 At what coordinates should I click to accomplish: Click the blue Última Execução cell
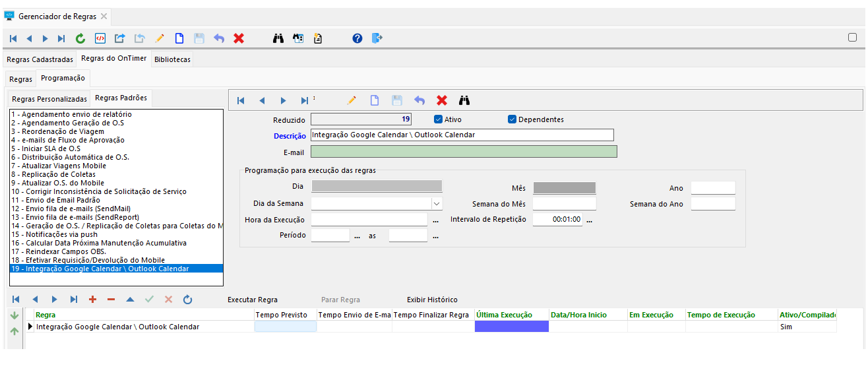[x=511, y=327]
